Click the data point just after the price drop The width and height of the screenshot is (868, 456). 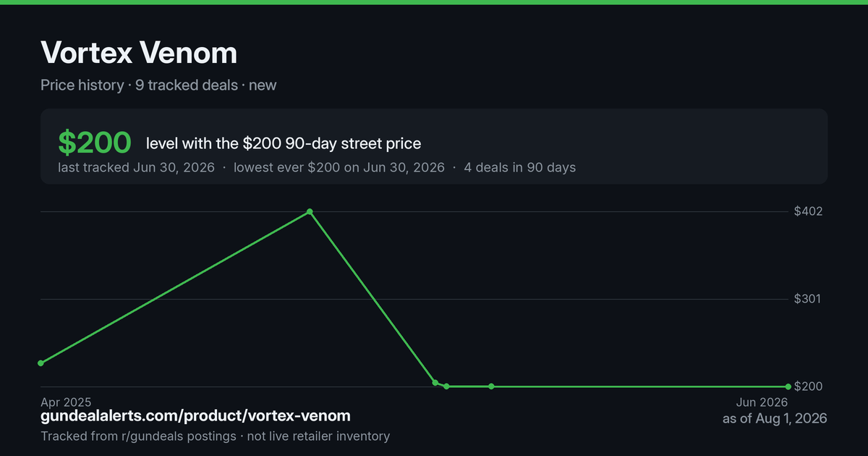point(435,382)
